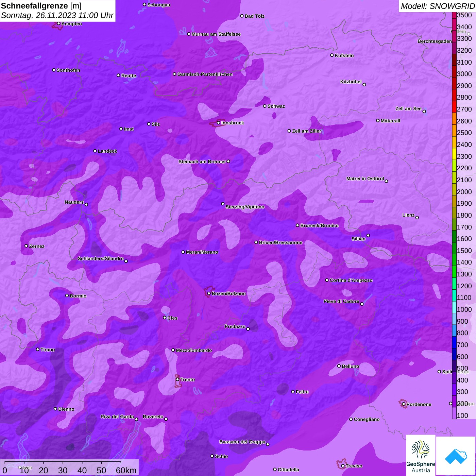Click the Berchtesgaden label

(435, 41)
